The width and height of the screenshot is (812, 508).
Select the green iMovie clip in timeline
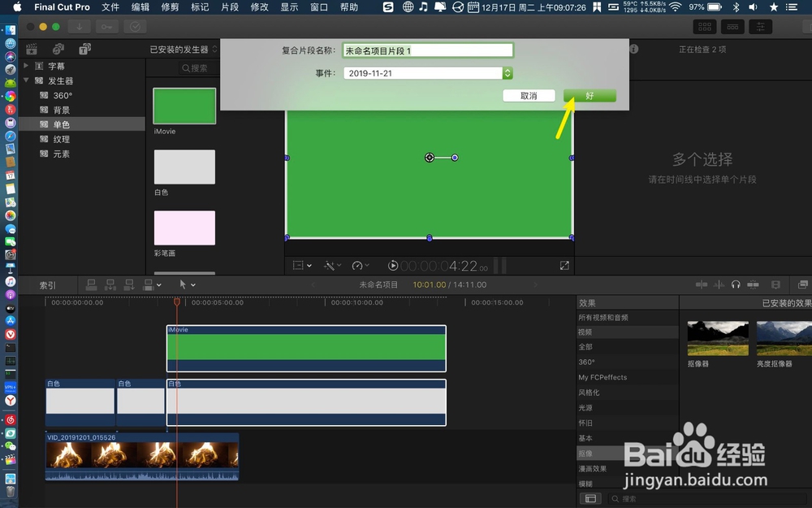point(306,349)
